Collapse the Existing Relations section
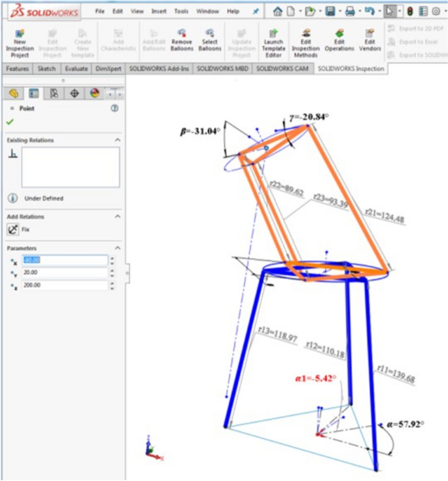 tap(118, 140)
